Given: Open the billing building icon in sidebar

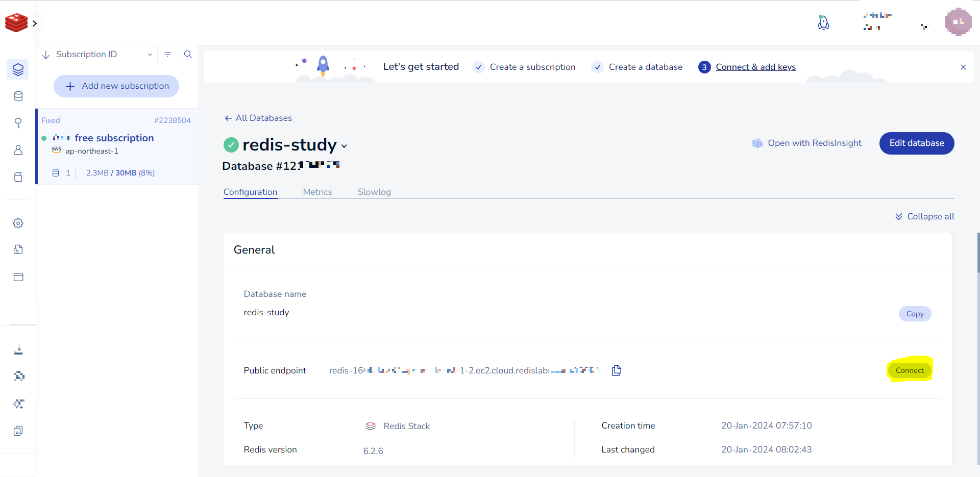Looking at the screenshot, I should [18, 249].
